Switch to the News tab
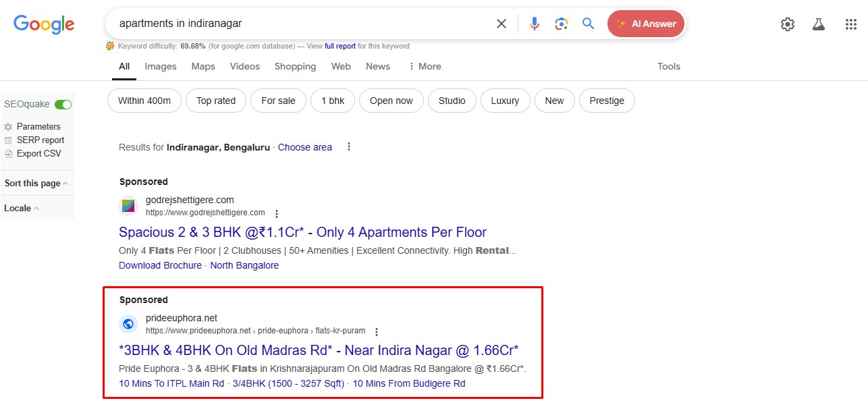Image resolution: width=868 pixels, height=409 pixels. [x=378, y=66]
